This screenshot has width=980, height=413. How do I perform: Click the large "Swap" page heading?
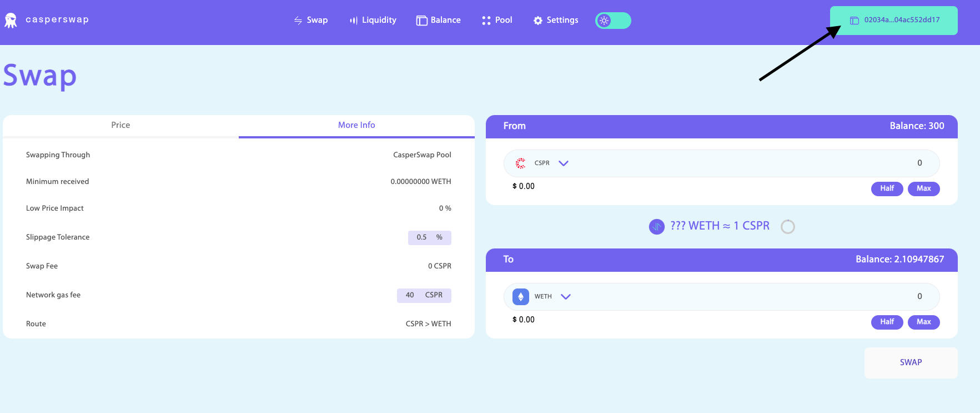[40, 76]
